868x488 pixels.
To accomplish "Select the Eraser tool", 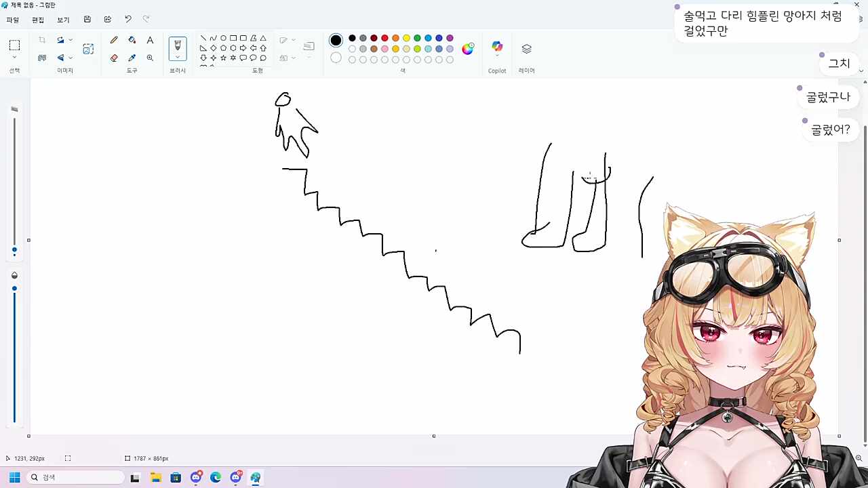I will 114,58.
